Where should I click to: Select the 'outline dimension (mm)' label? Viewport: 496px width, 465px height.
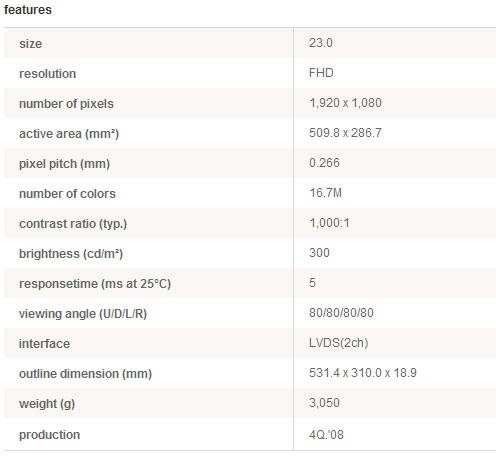85,374
